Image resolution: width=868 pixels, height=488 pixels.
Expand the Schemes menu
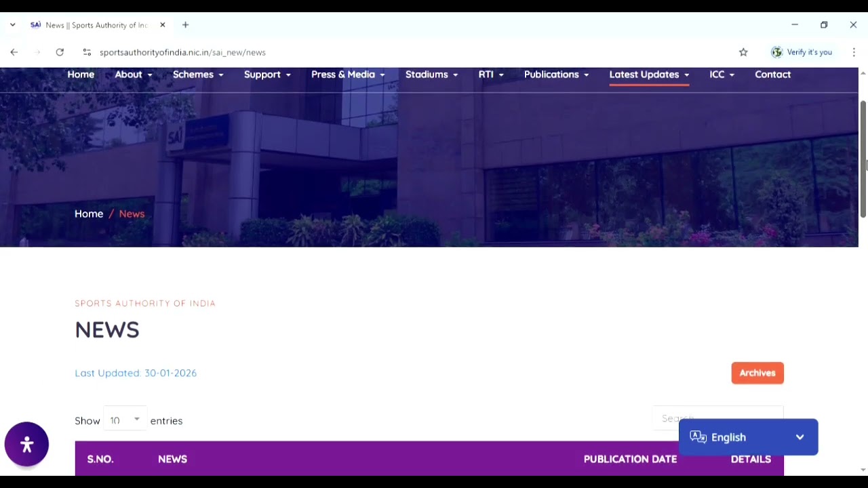point(198,75)
